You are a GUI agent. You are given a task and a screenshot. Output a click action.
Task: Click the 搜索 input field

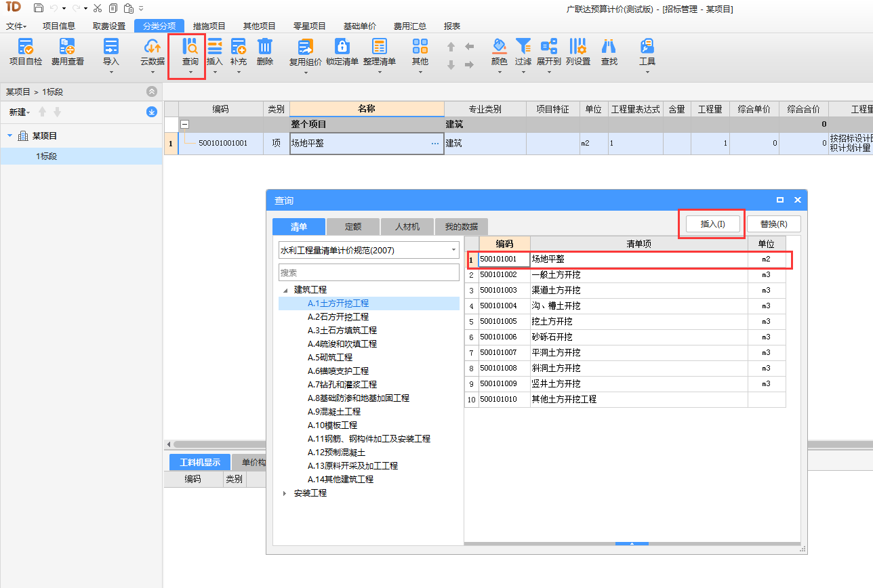point(369,272)
